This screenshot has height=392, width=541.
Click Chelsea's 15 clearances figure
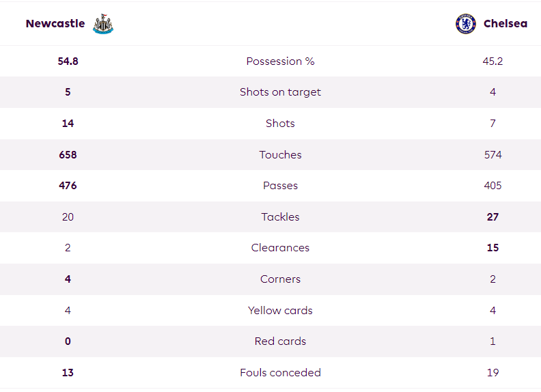point(493,247)
